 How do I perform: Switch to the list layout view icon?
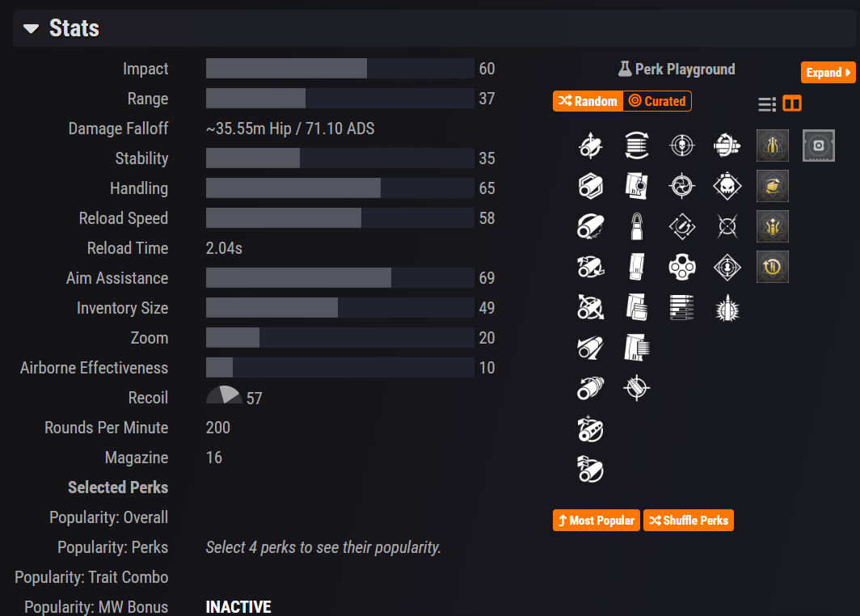tap(766, 103)
